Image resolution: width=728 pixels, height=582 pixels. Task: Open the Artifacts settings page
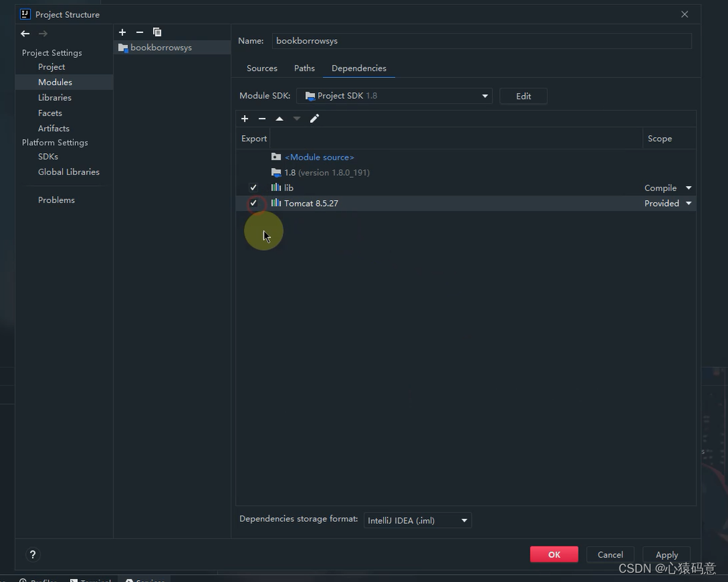point(54,128)
